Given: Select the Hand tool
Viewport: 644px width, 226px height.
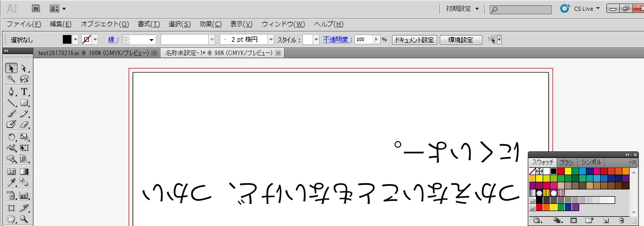Looking at the screenshot, I should tap(11, 219).
